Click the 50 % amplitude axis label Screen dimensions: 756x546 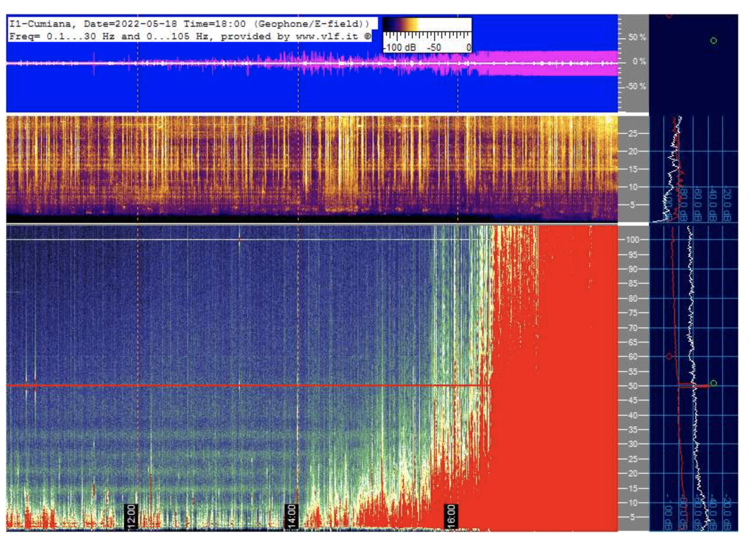[x=637, y=37]
